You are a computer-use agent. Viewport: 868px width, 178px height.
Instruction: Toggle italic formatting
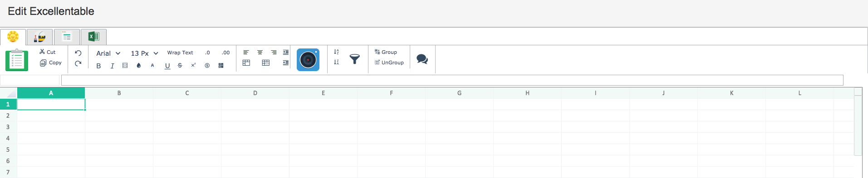(112, 66)
